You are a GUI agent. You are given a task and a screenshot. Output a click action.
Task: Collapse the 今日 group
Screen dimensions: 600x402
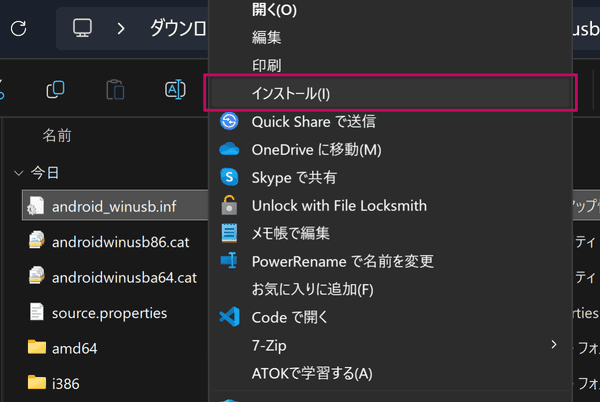click(x=18, y=173)
